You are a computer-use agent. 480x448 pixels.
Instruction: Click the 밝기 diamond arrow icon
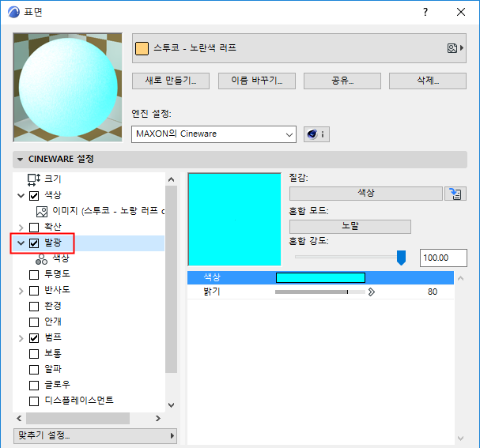[372, 292]
